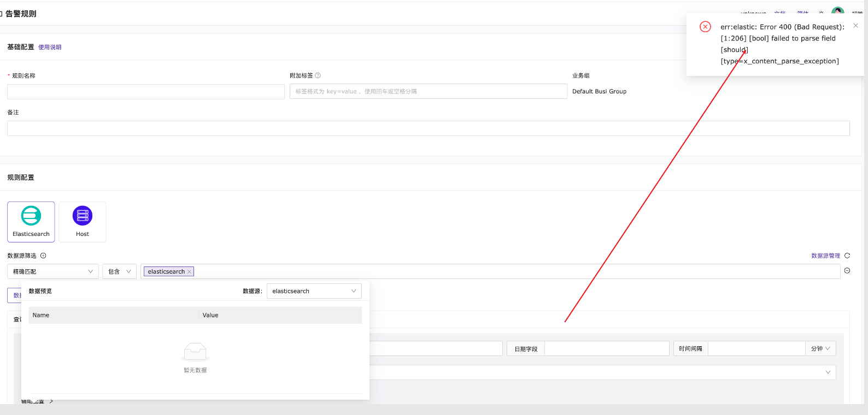Open the 数据源 elasticsearch dropdown in preview
The height and width of the screenshot is (415, 868).
click(x=314, y=291)
